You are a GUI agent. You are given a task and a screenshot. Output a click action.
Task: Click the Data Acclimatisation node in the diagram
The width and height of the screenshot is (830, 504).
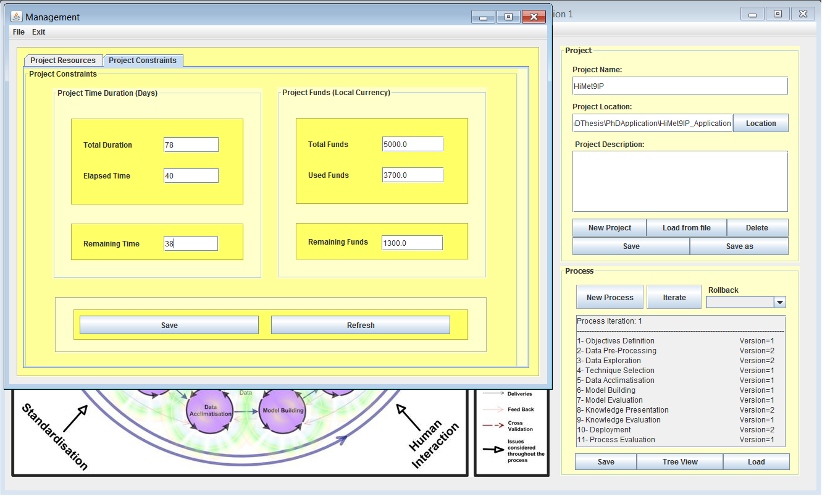click(210, 411)
